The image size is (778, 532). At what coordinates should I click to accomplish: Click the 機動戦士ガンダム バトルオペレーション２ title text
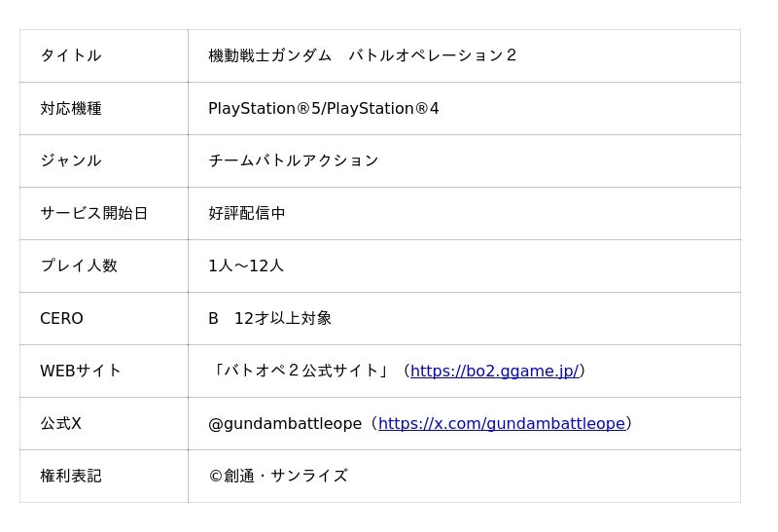[363, 55]
